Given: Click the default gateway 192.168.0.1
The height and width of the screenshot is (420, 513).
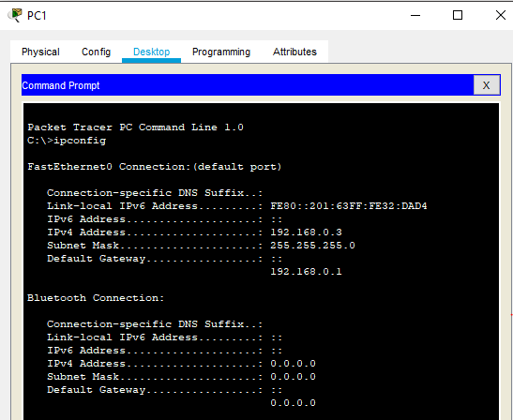Looking at the screenshot, I should (307, 272).
